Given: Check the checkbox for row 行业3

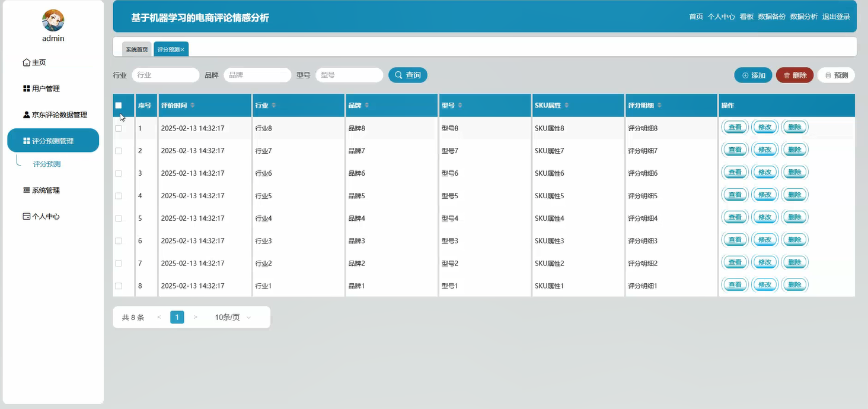Looking at the screenshot, I should 119,241.
